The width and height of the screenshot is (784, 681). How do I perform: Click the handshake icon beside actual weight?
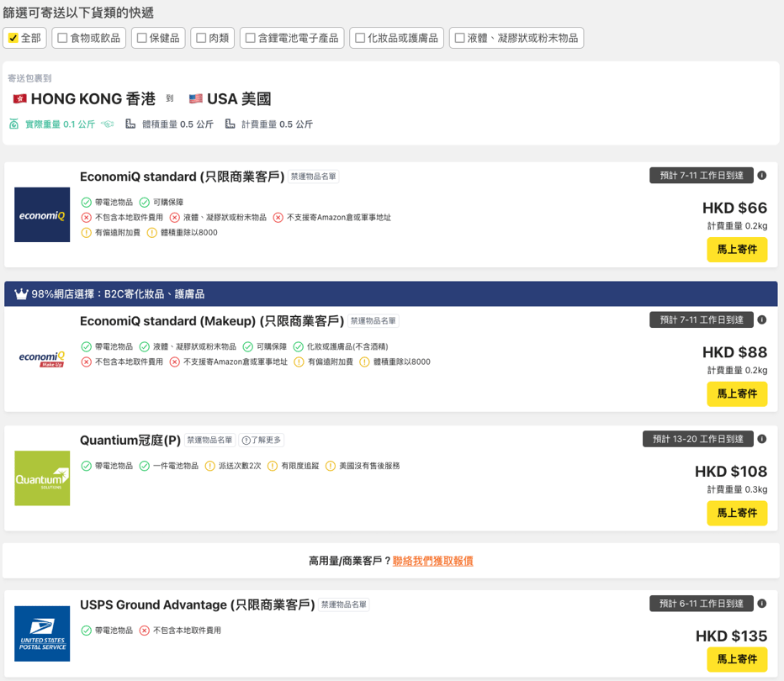click(x=107, y=124)
